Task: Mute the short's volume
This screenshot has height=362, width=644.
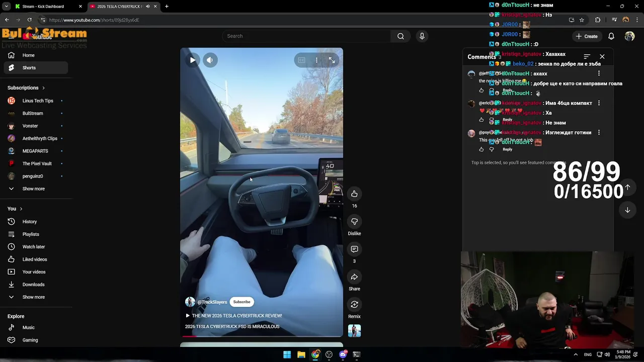Action: pyautogui.click(x=210, y=60)
